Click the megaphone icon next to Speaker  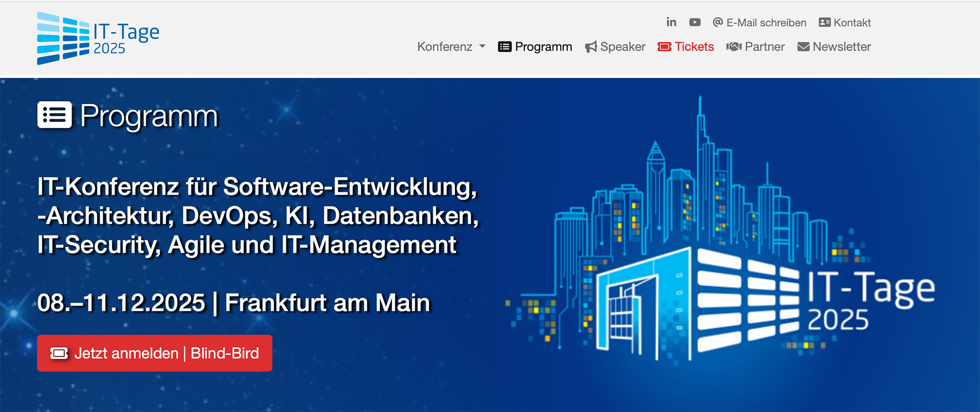pyautogui.click(x=591, y=47)
